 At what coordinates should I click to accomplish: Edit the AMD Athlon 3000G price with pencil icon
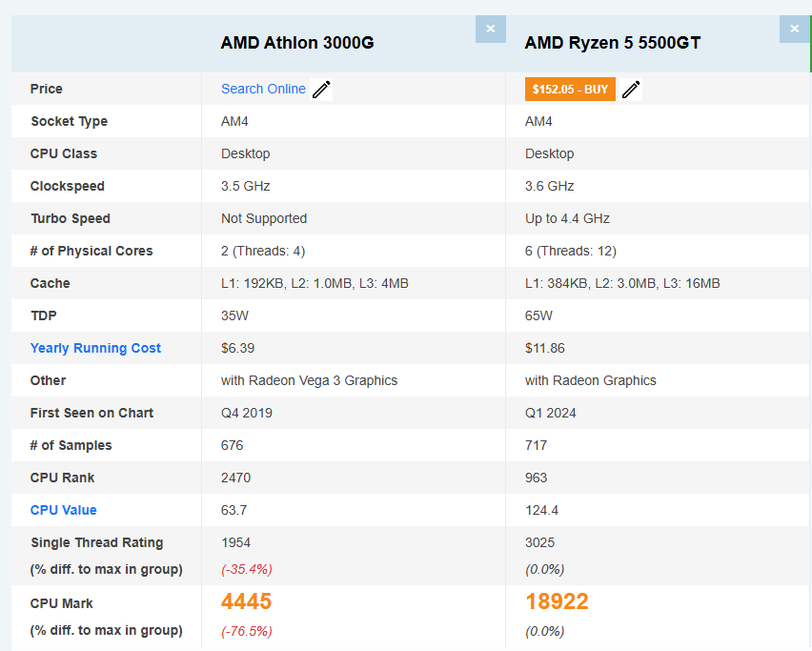pos(321,90)
